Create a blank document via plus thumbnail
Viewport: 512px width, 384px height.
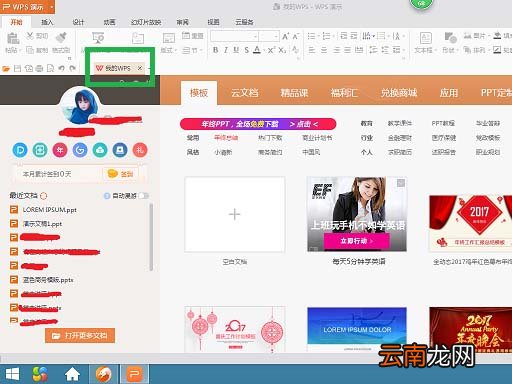(x=235, y=214)
